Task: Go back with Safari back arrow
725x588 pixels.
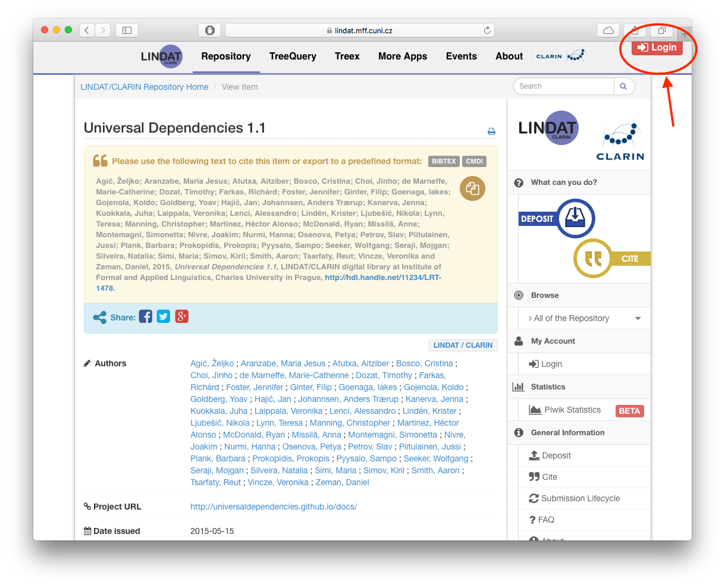Action: [87, 30]
